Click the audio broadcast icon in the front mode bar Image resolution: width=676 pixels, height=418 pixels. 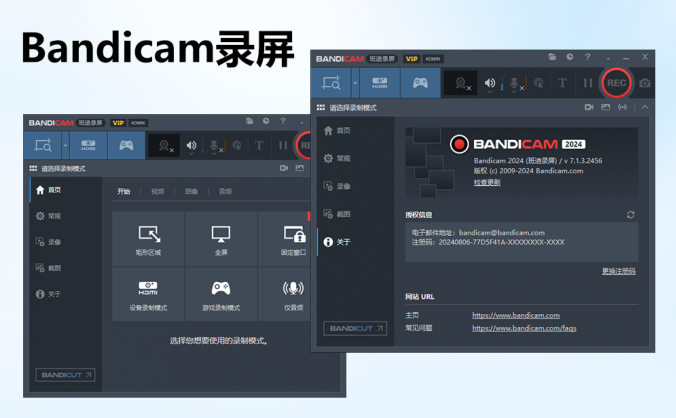(x=623, y=107)
